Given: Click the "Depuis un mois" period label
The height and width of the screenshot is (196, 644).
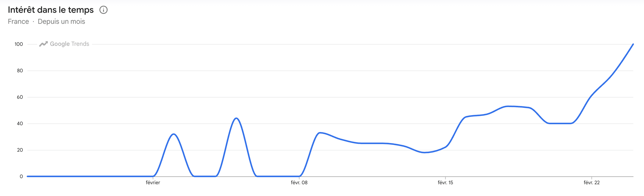Looking at the screenshot, I should point(61,22).
